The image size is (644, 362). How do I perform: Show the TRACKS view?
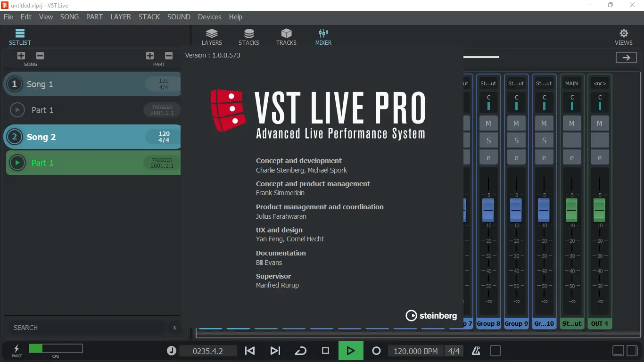pyautogui.click(x=286, y=37)
